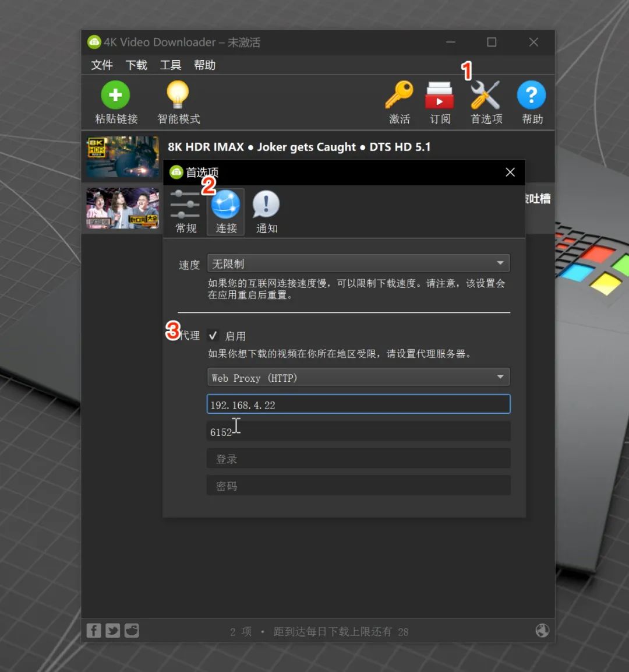Select the second video thumbnail with three people
Screen dimensions: 629x672
tap(122, 208)
